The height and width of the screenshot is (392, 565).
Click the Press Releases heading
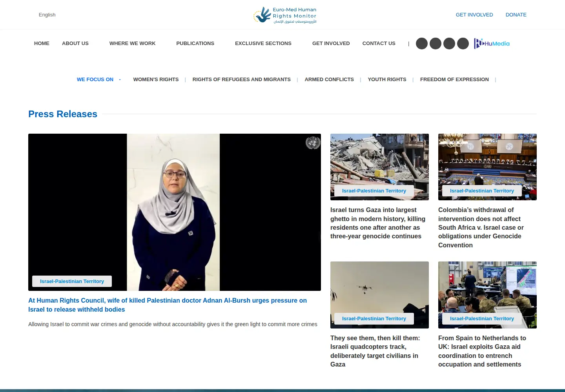point(63,114)
